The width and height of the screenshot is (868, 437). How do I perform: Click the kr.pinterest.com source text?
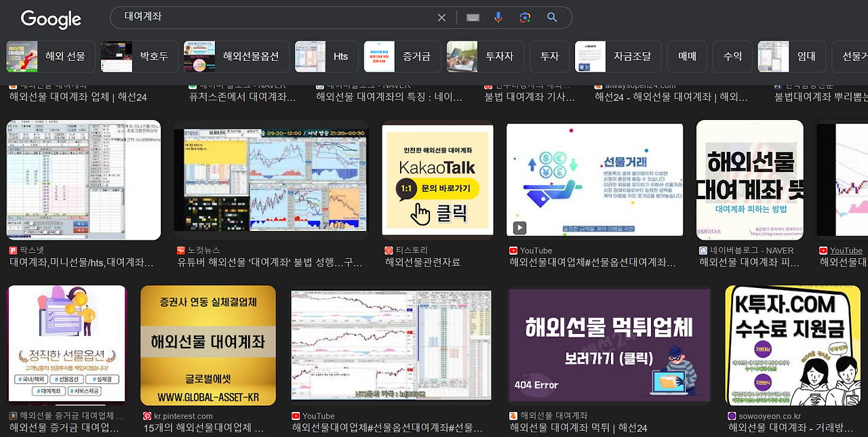pos(183,416)
